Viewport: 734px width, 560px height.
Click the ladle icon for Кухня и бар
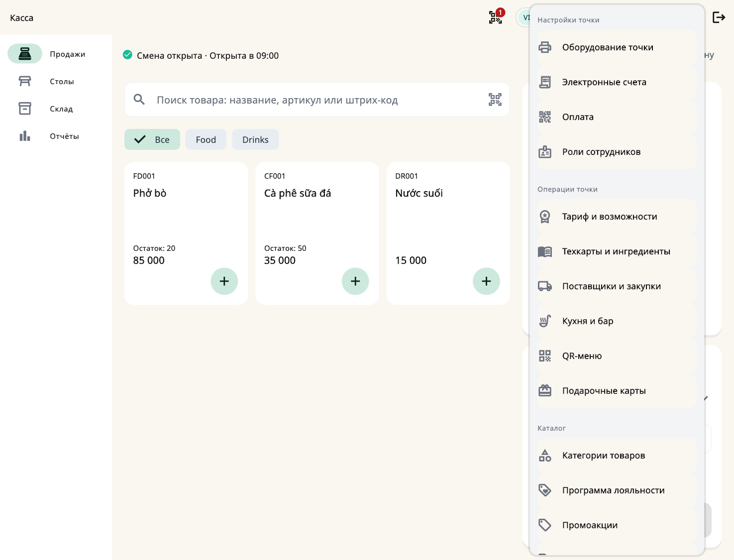click(x=545, y=321)
